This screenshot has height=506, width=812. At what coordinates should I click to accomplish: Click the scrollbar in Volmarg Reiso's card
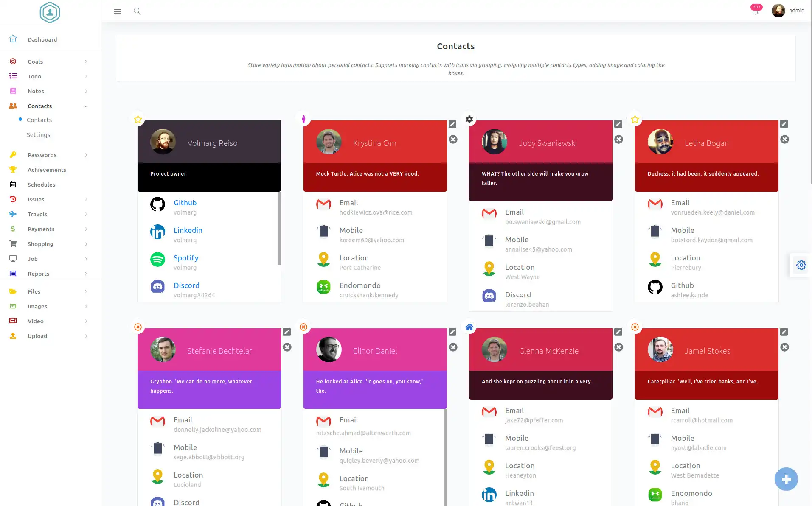click(279, 228)
